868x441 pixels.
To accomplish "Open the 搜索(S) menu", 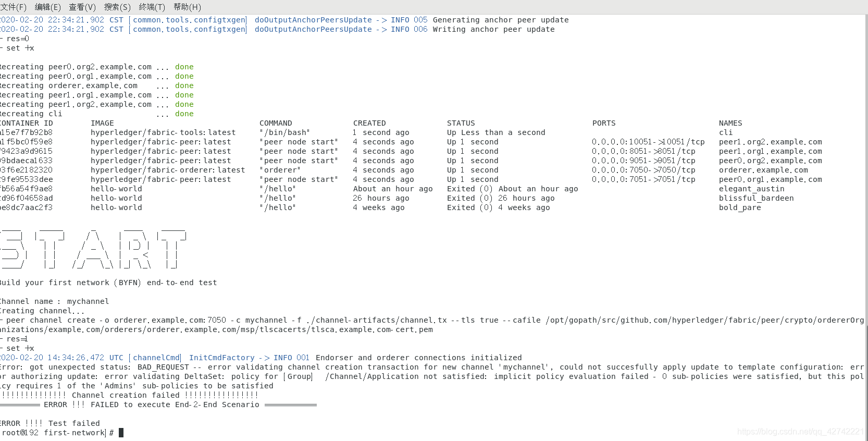I will [x=117, y=7].
